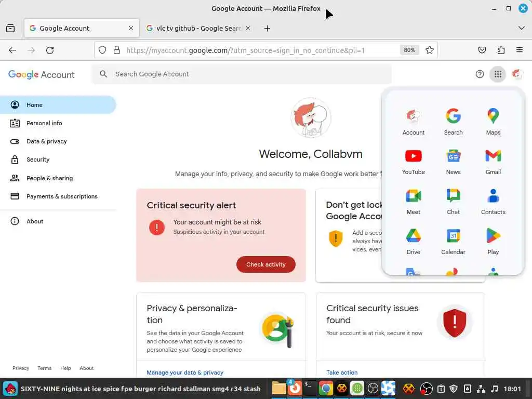The image size is (532, 399).
Task: Click the Angry Birds taskbar menu icon
Action: pos(10,389)
